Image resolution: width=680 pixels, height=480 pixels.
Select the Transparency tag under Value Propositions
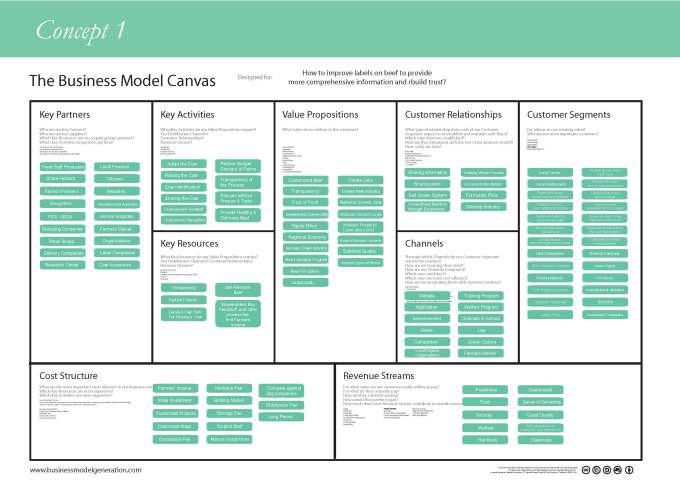coord(306,190)
